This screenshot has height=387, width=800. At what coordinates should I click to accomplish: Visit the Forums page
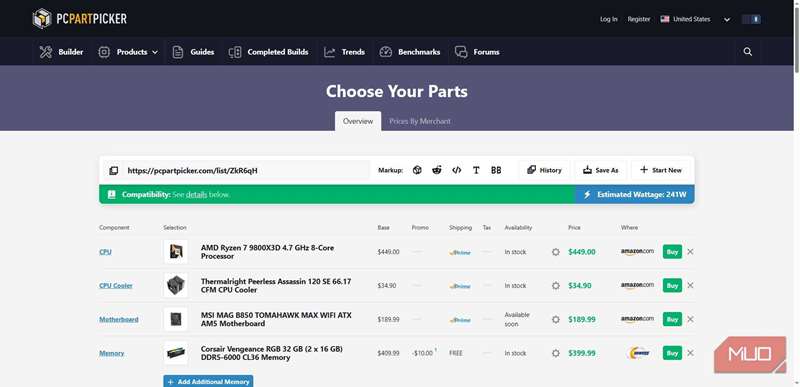click(477, 52)
